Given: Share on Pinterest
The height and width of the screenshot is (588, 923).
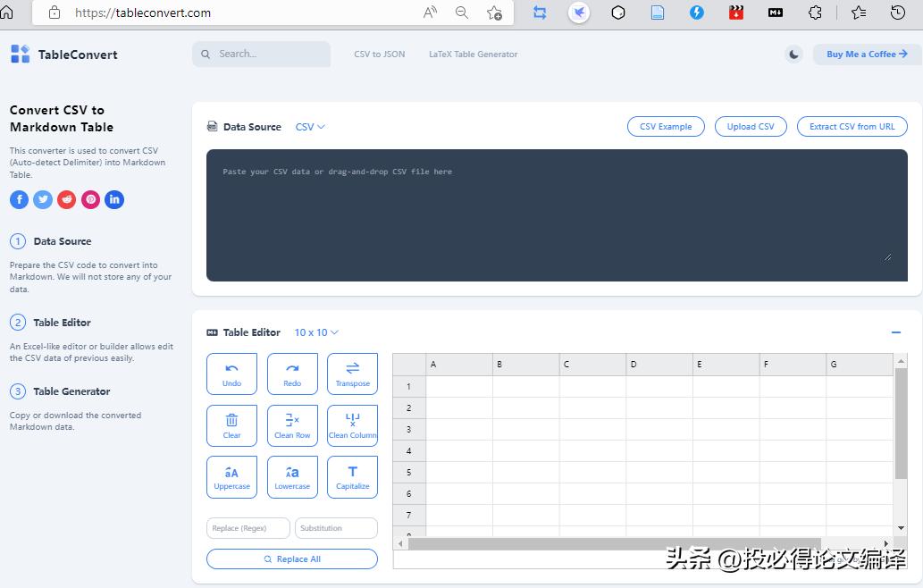Looking at the screenshot, I should [90, 199].
